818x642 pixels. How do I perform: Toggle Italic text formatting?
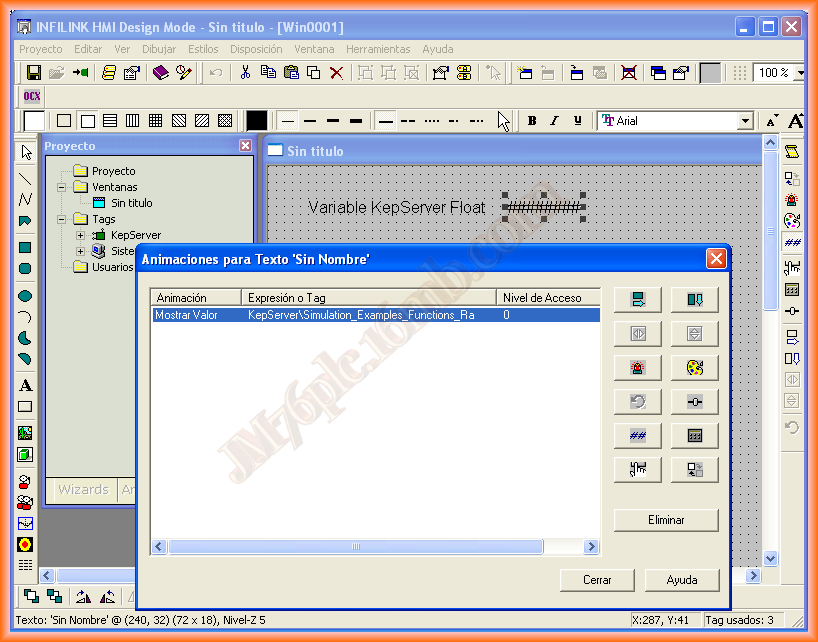555,121
